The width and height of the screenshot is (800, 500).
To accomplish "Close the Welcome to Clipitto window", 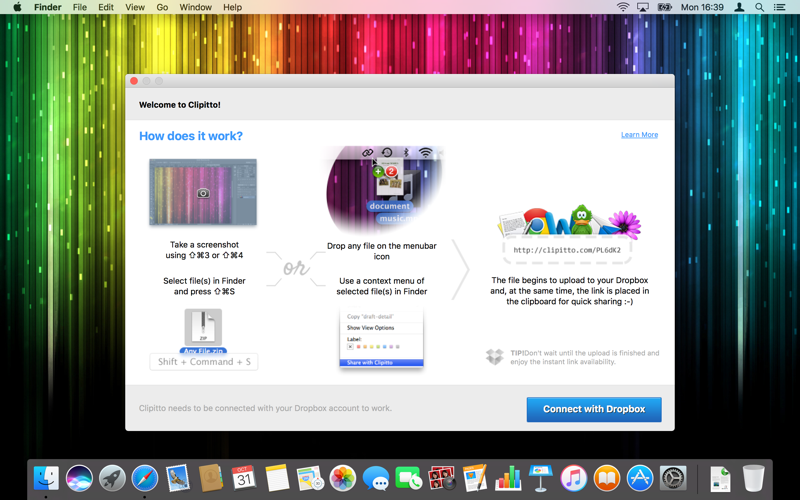I will point(134,81).
